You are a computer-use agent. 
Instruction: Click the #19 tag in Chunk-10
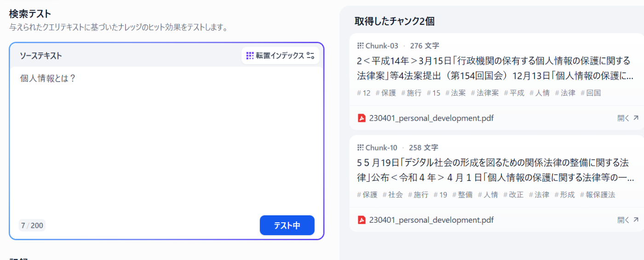point(440,195)
